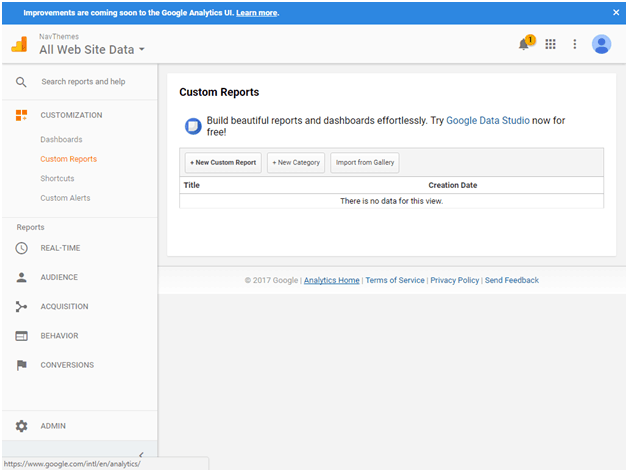Click the Customization grid icon

click(x=21, y=115)
